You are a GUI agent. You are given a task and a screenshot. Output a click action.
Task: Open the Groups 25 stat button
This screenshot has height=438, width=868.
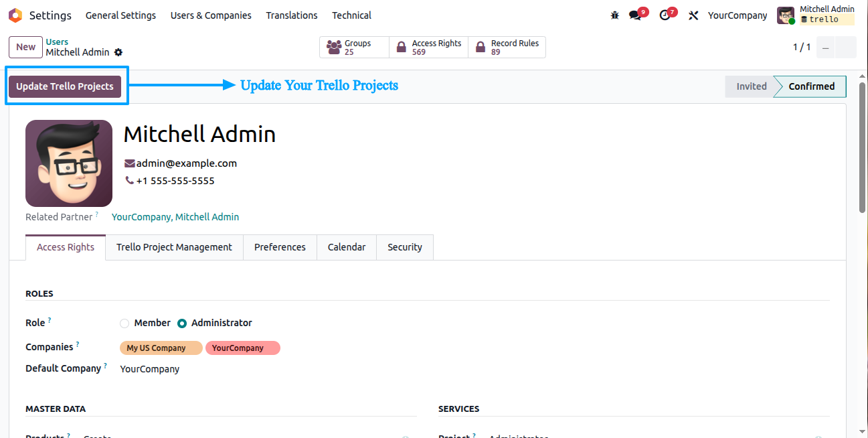(x=355, y=48)
